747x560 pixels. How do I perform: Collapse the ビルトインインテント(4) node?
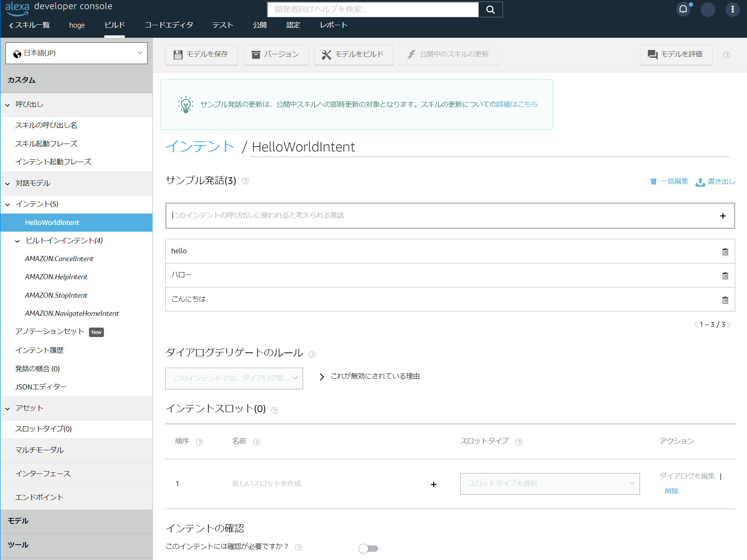(17, 241)
